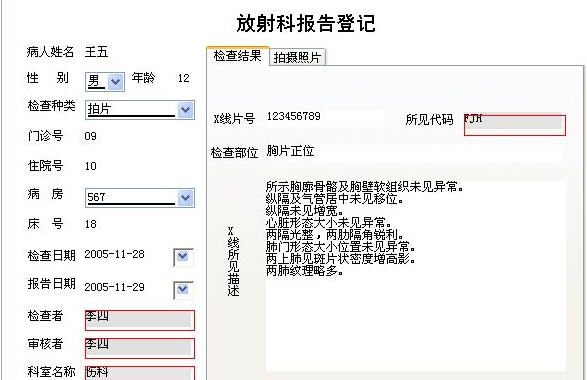
Task: Switch to the 检查结果 tab
Action: pyautogui.click(x=237, y=56)
